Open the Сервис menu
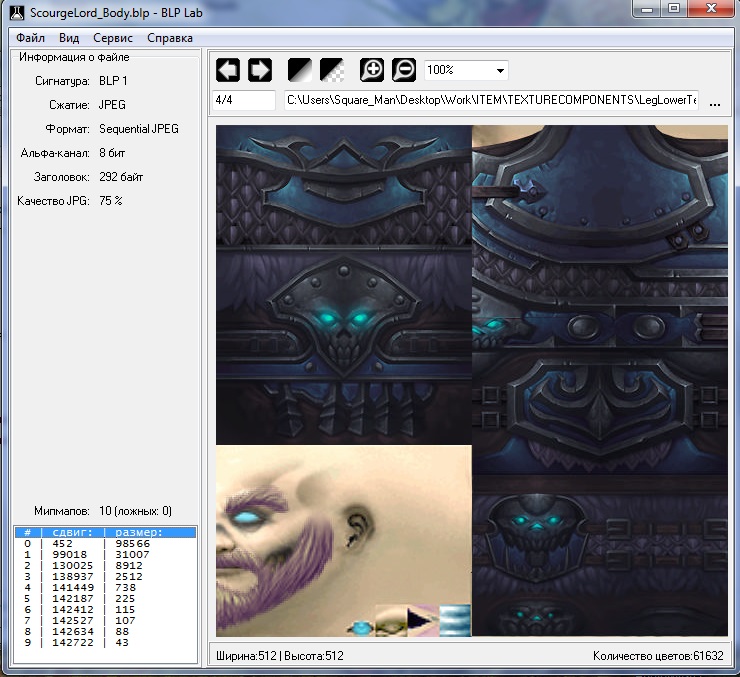The height and width of the screenshot is (677, 740). 113,38
